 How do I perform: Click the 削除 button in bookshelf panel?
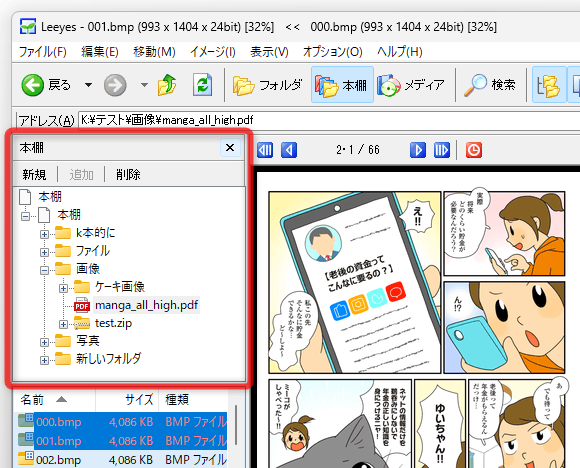(128, 174)
